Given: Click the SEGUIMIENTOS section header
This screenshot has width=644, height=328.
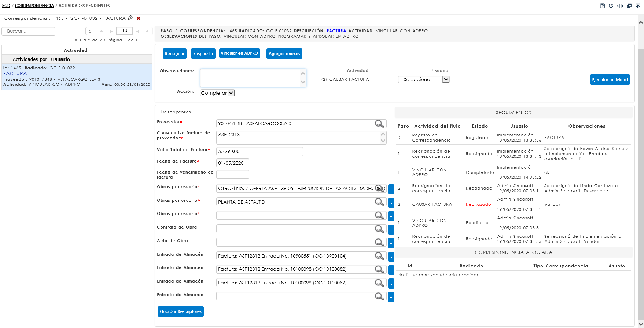Looking at the screenshot, I should (x=514, y=113).
